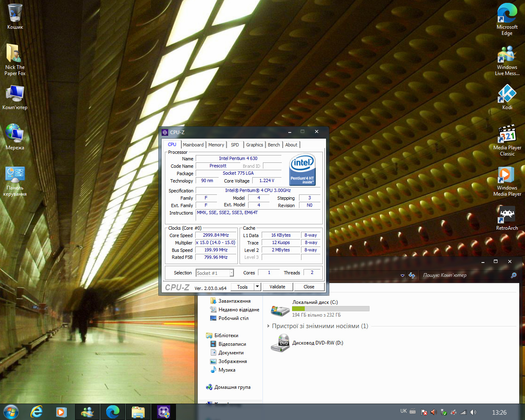This screenshot has width=525, height=420.
Task: Open the Graphics tab in CPU-Z
Action: pyautogui.click(x=254, y=145)
